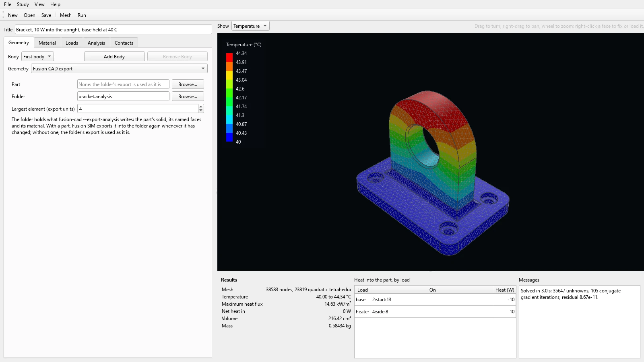Viewport: 644px width, 362px height.
Task: Click the New toolbar button
Action: (x=13, y=15)
